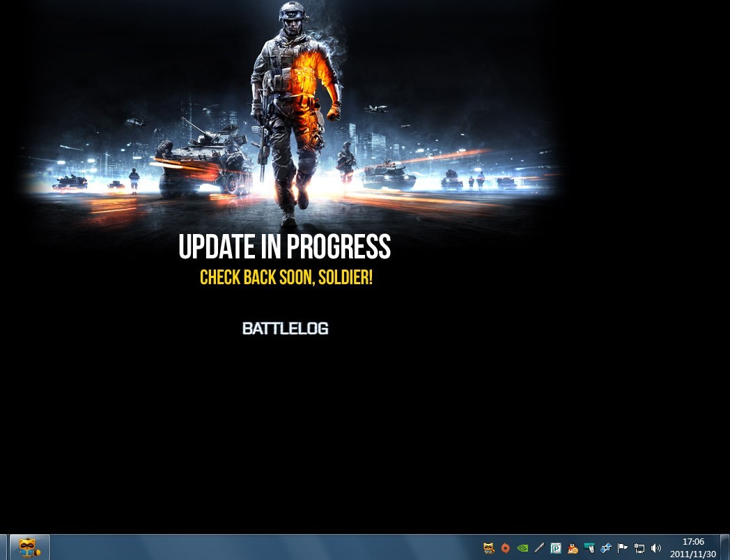Click the UPDATE IN PROGRESS heading

pyautogui.click(x=284, y=247)
